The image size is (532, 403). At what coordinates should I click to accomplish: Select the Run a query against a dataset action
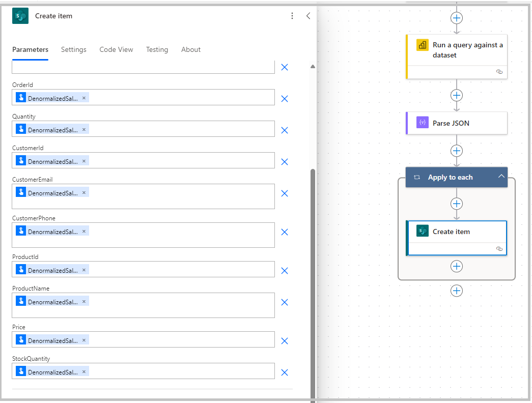click(457, 56)
